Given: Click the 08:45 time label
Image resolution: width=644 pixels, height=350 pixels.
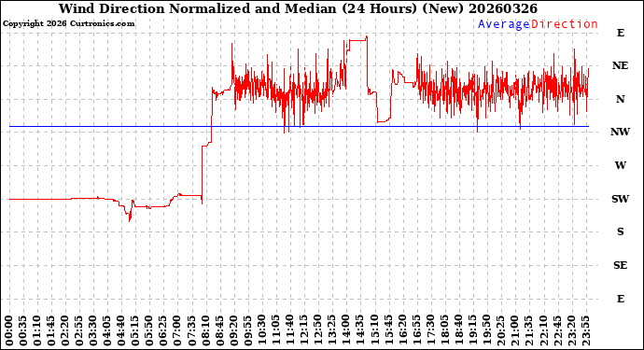Looking at the screenshot, I should point(219,331).
